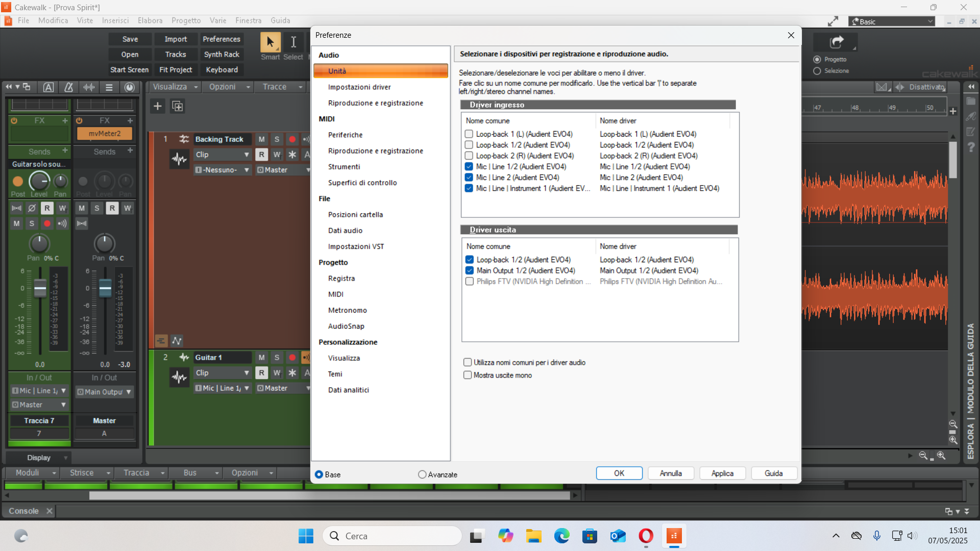980x551 pixels.
Task: Mute the Backing Track
Action: point(261,139)
